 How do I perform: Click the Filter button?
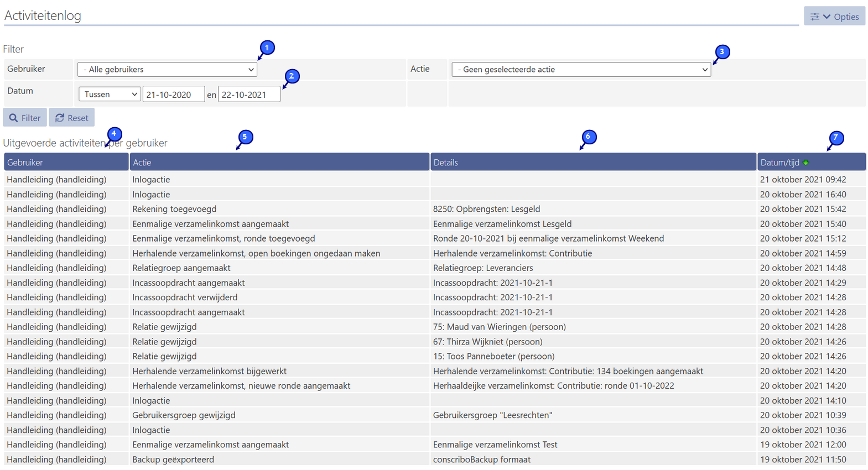25,118
